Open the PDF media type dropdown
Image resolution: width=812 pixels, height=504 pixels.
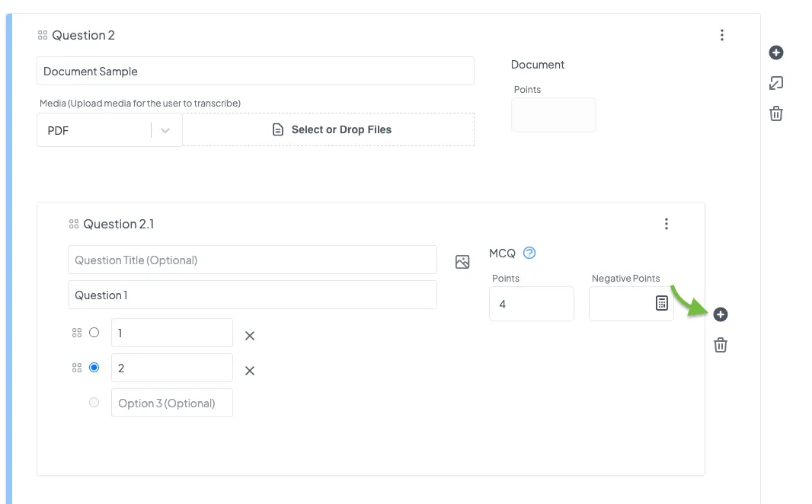[x=109, y=130]
